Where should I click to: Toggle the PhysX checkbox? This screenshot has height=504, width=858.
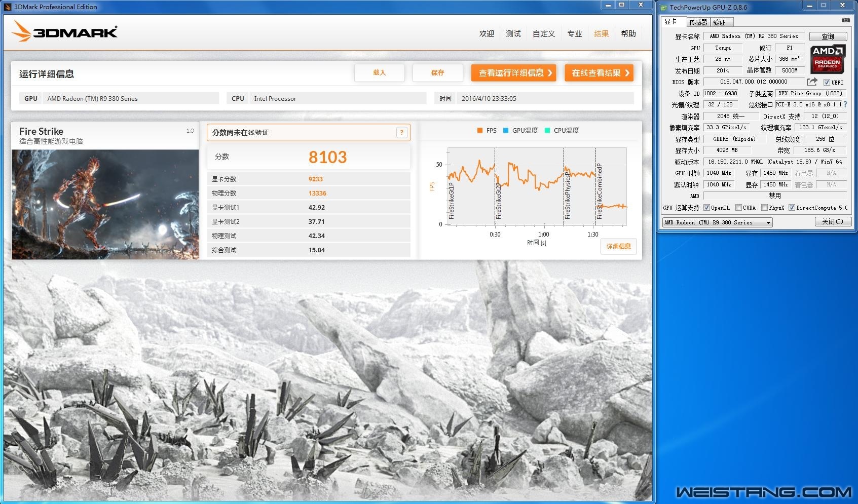click(x=764, y=208)
